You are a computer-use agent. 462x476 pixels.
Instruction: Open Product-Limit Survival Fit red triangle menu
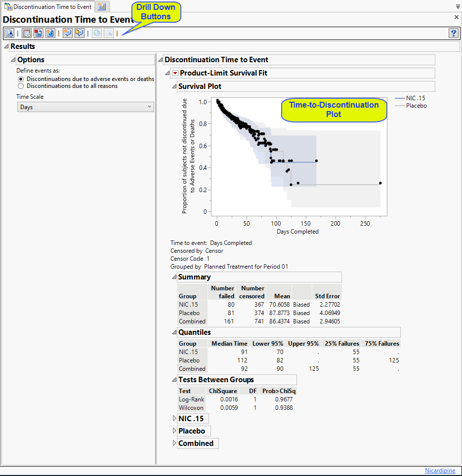pos(175,73)
